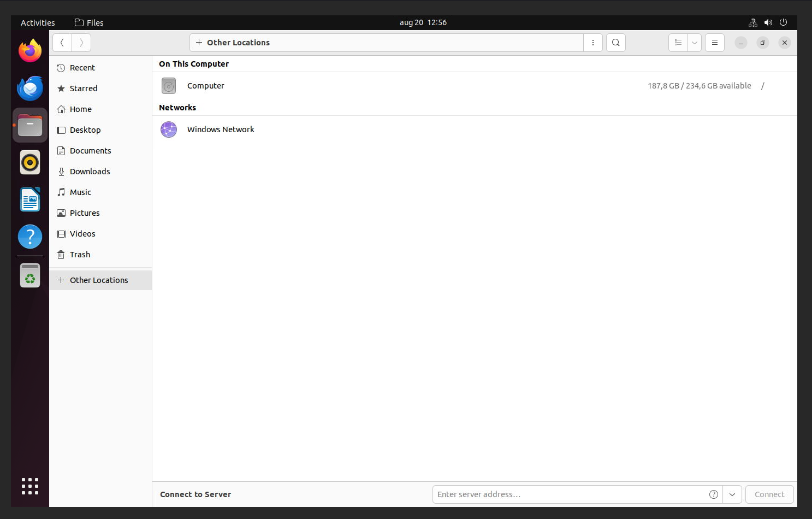
Task: Go to Home in the sidebar
Action: click(x=100, y=109)
